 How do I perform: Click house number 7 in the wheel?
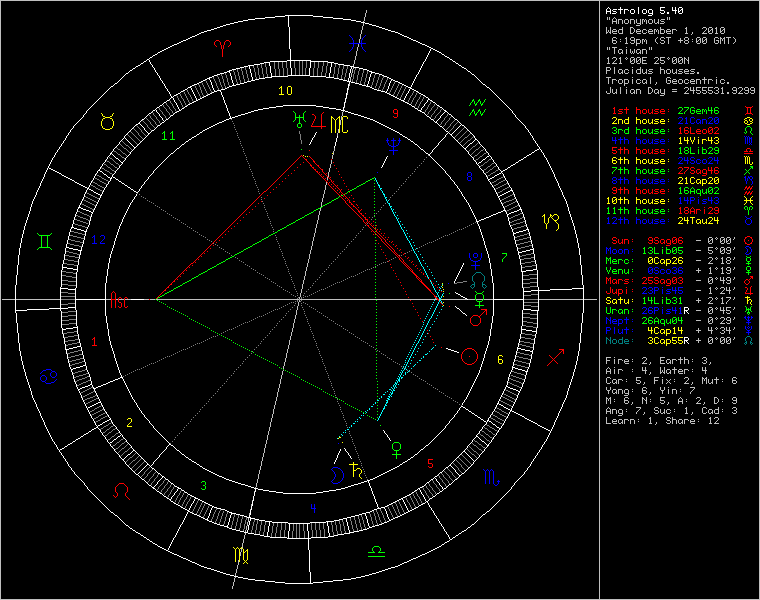pyautogui.click(x=504, y=257)
